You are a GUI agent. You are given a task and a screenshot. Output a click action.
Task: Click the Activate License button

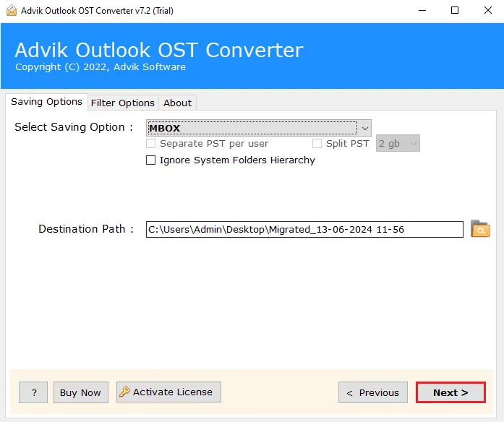tap(168, 392)
